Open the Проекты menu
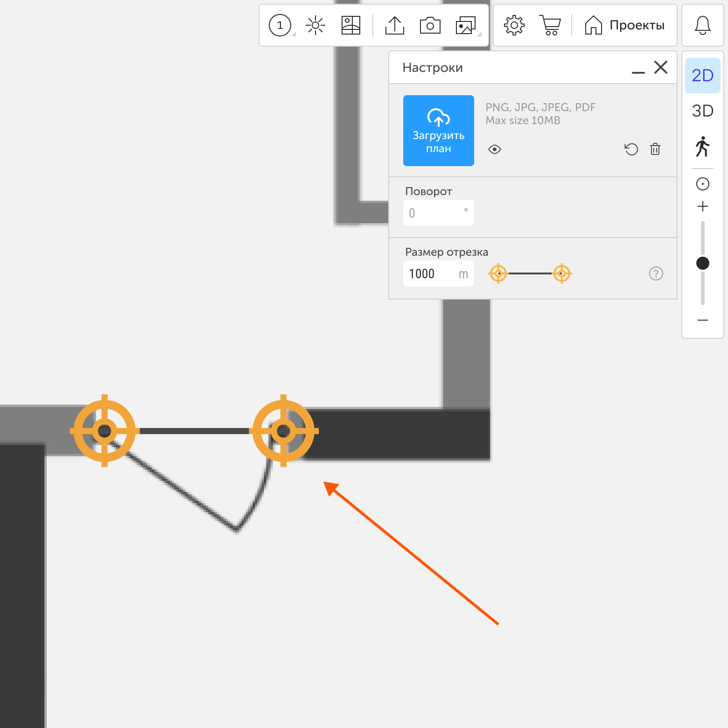Viewport: 728px width, 728px height. click(x=624, y=25)
